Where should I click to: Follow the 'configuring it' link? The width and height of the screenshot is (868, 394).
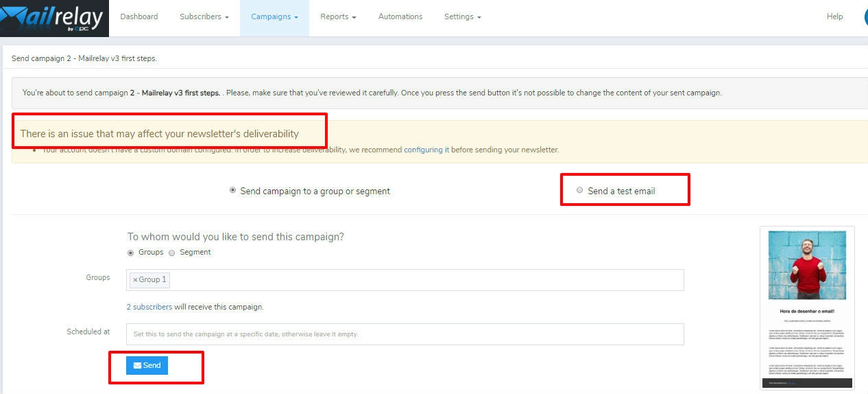click(426, 150)
